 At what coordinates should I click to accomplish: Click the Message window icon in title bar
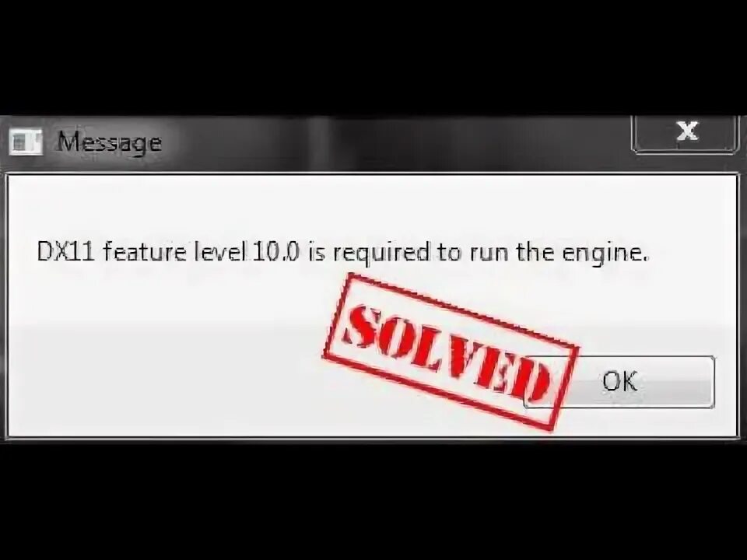click(x=26, y=142)
